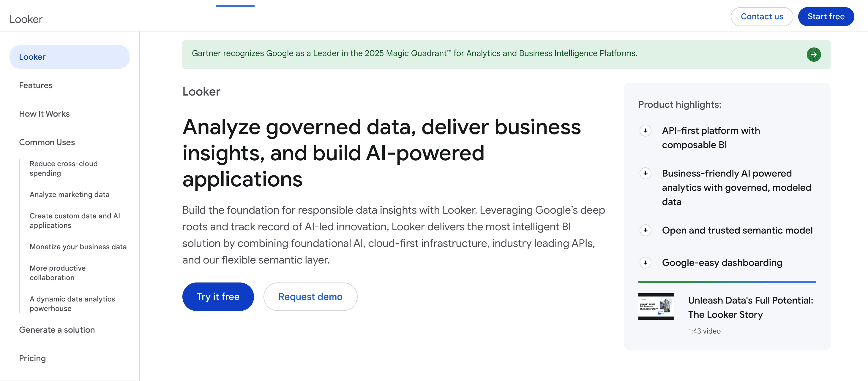Open the Reduce cross-cloud spending page
Image resolution: width=868 pixels, height=381 pixels.
(64, 168)
